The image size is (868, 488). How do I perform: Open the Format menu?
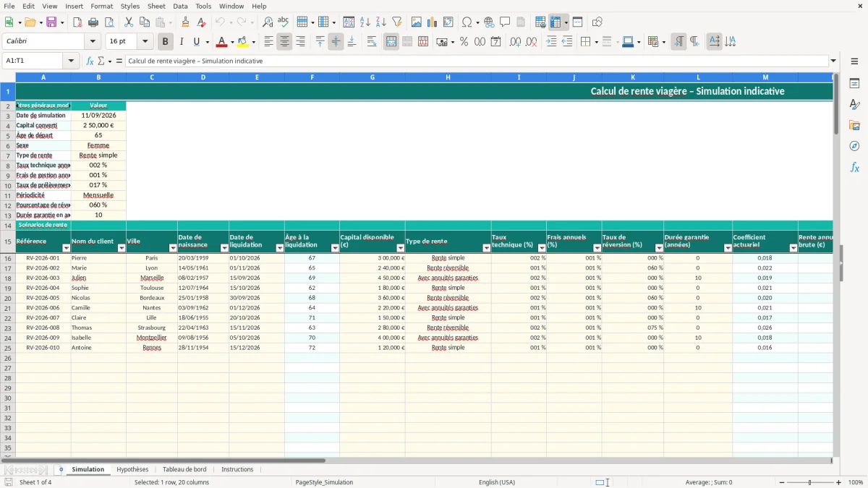[102, 6]
